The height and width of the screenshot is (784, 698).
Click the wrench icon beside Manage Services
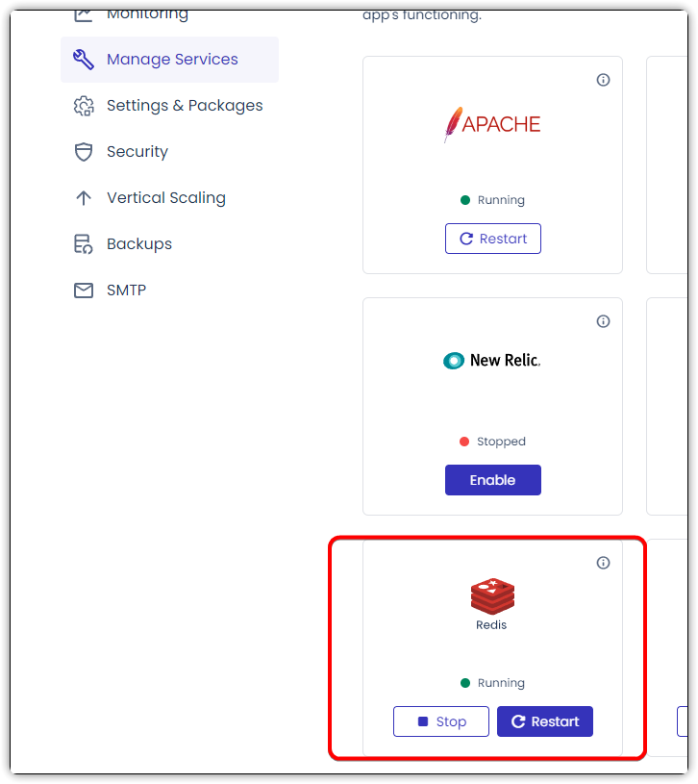click(84, 60)
